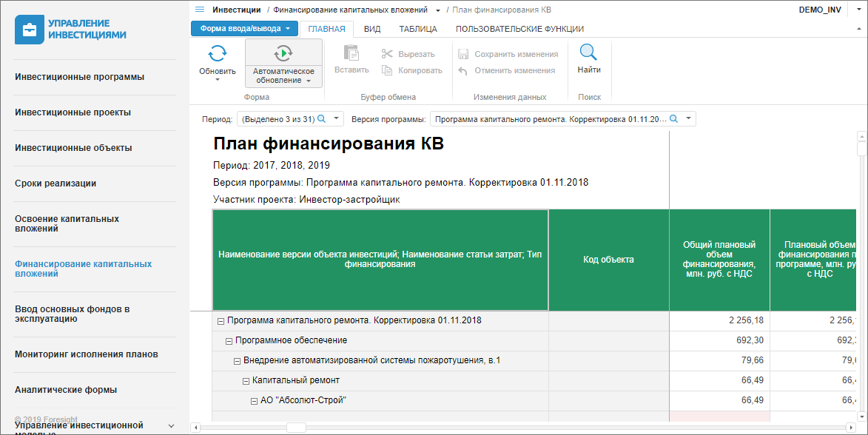The width and height of the screenshot is (868, 435).
Task: Collapse the АО "Абсолют-Строй" row
Action: coord(254,401)
